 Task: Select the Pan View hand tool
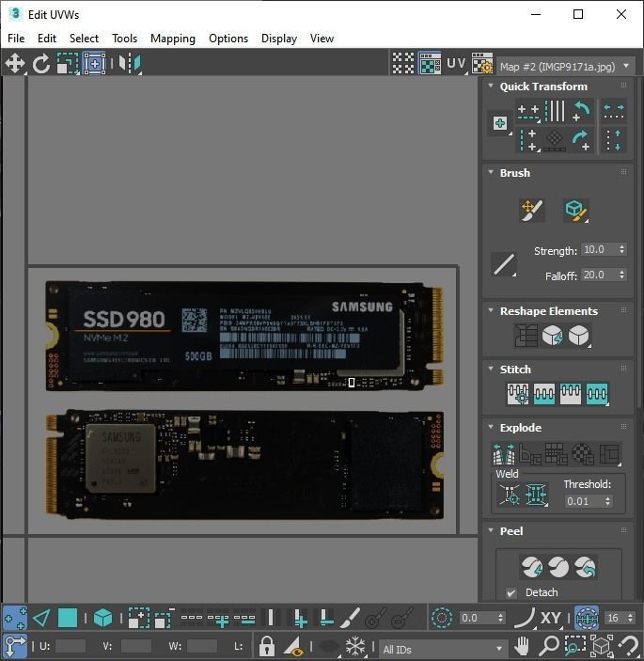tap(522, 645)
